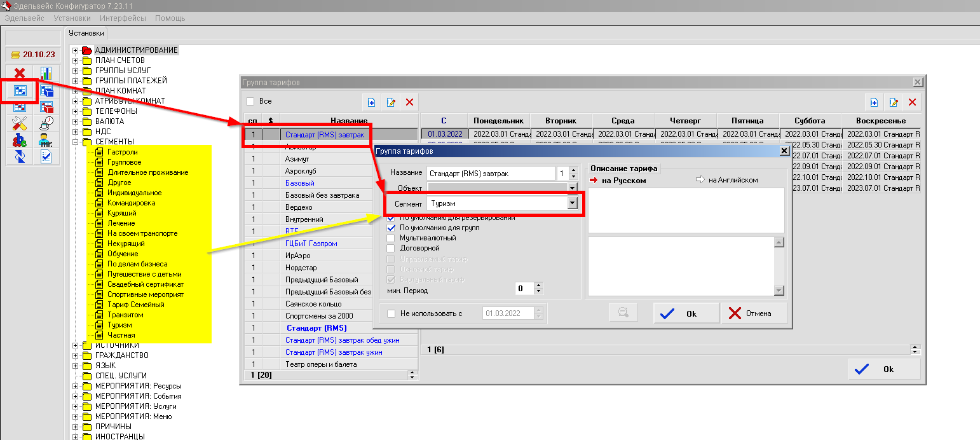This screenshot has width=980, height=440.
Task: Expand the 'ПЛАН СЧЕТОВ' tree node
Action: coord(75,60)
